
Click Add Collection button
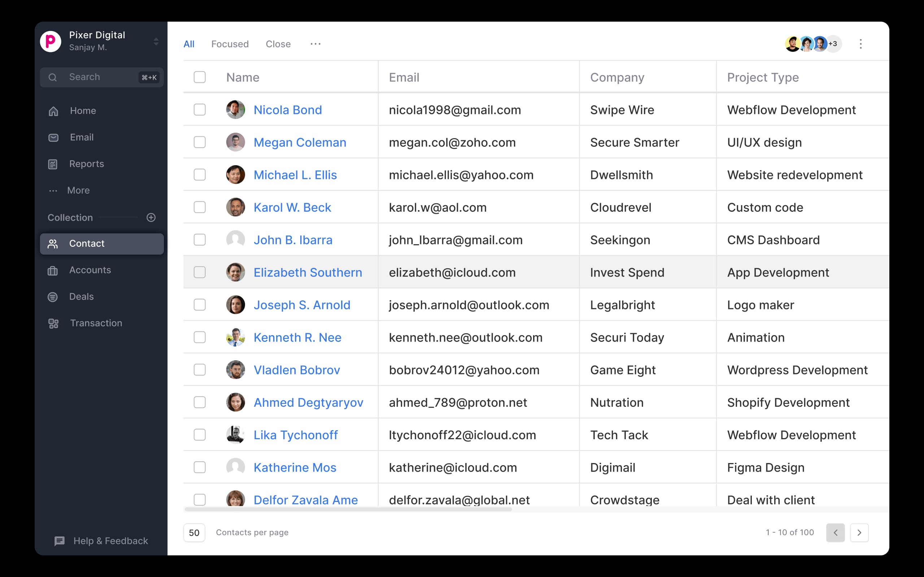pos(151,217)
